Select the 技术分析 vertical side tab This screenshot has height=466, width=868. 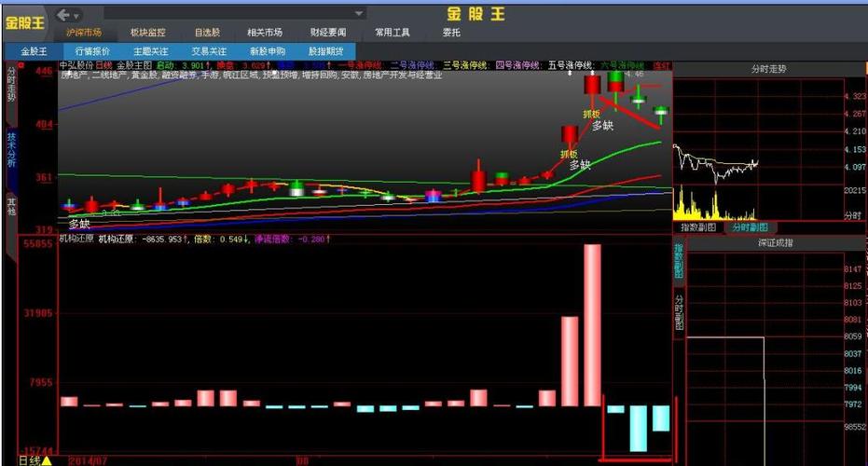[x=11, y=150]
